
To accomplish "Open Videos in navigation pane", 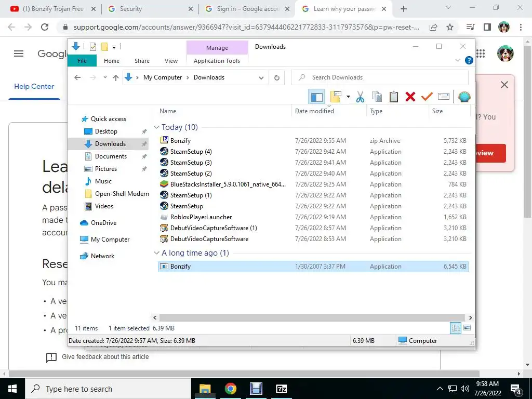I will 104,206.
